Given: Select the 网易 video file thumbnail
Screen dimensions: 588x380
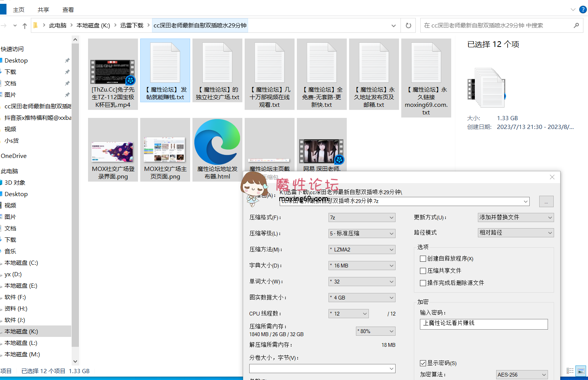Looking at the screenshot, I should [322, 151].
